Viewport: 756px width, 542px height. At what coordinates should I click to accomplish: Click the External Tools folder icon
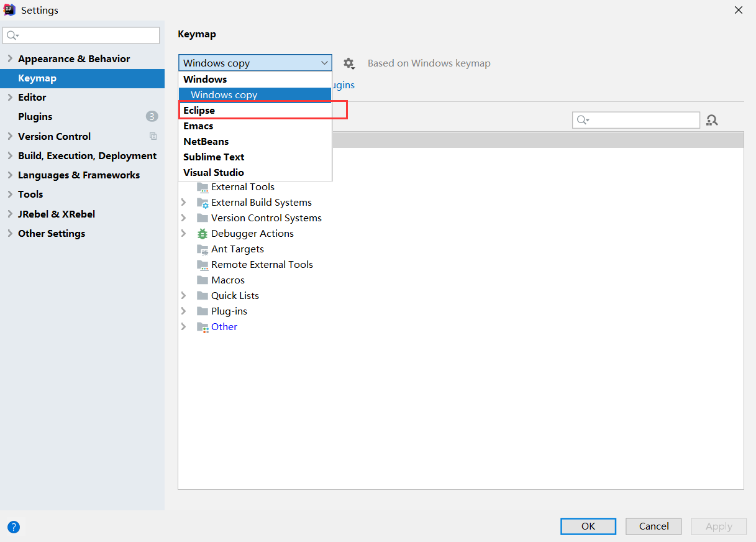click(203, 187)
